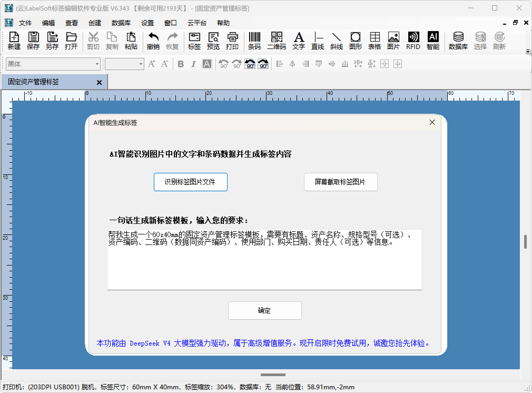The width and height of the screenshot is (532, 393).
Task: Click the vertical scrollbar thumb
Action: [525, 242]
